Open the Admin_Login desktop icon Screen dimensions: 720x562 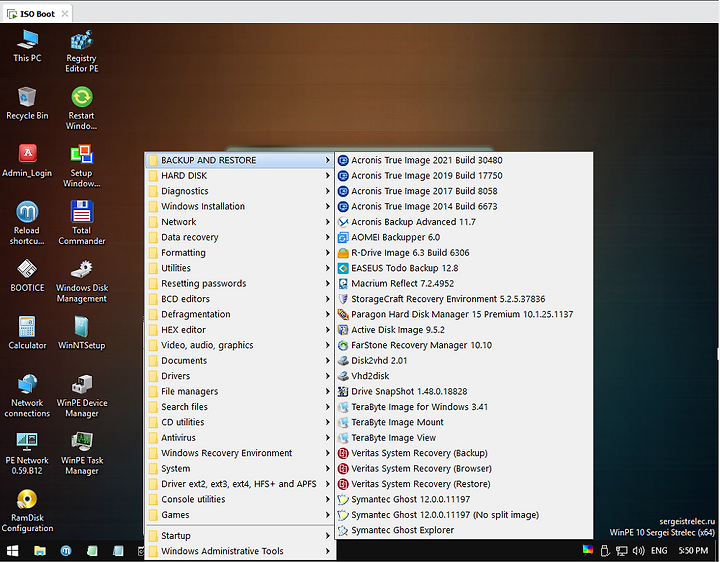point(27,161)
